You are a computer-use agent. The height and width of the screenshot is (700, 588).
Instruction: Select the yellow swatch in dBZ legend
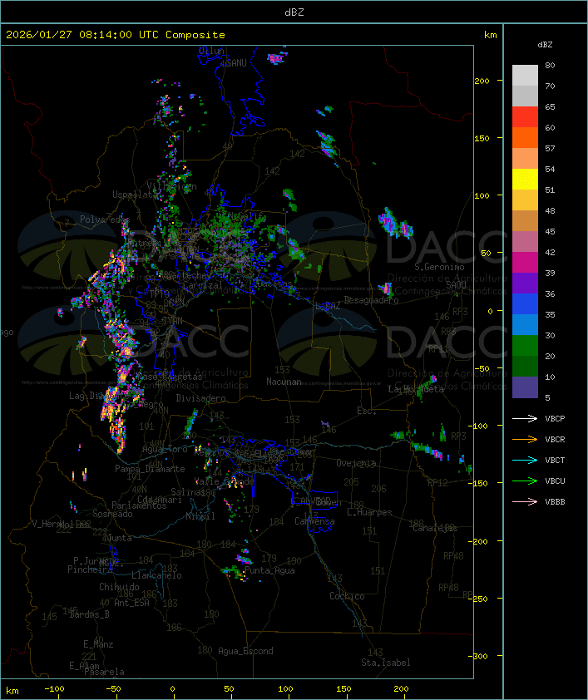[525, 180]
